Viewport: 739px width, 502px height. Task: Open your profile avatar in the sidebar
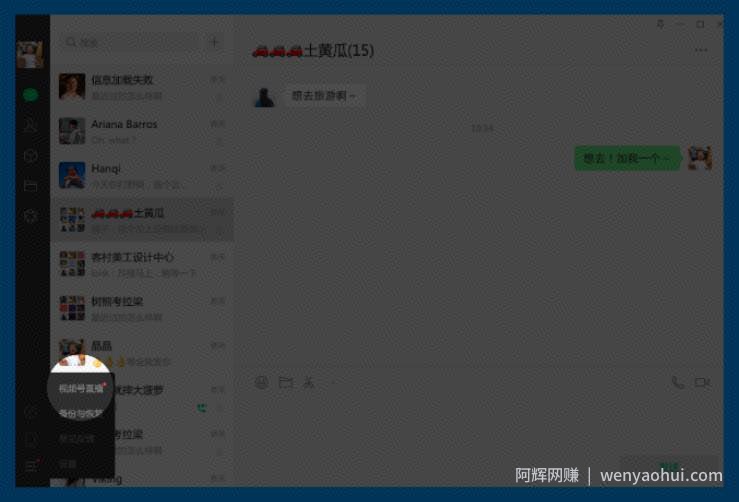coord(30,55)
